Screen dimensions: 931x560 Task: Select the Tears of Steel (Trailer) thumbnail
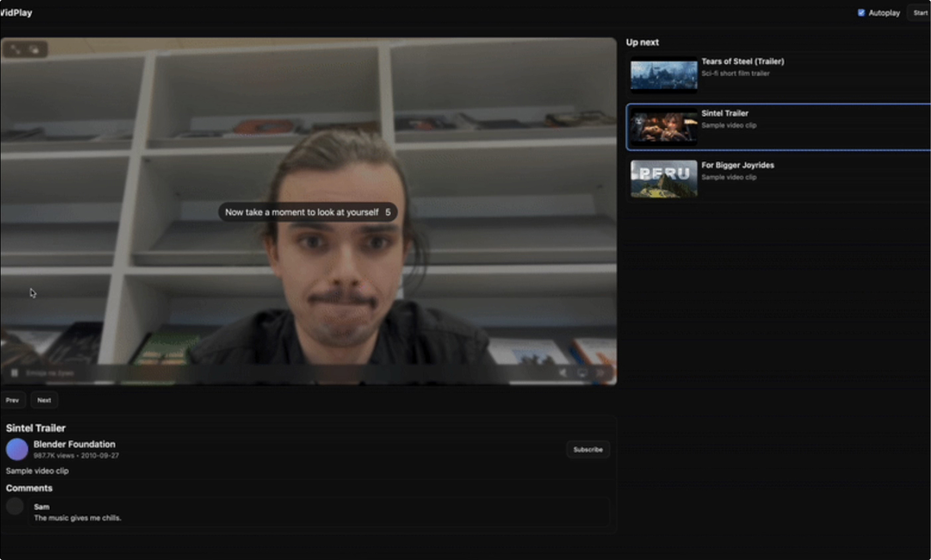click(664, 75)
